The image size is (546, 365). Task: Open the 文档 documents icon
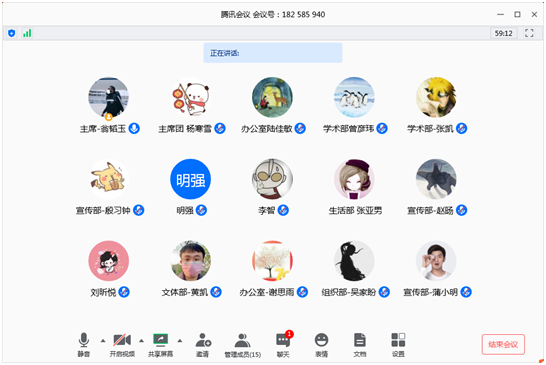360,345
